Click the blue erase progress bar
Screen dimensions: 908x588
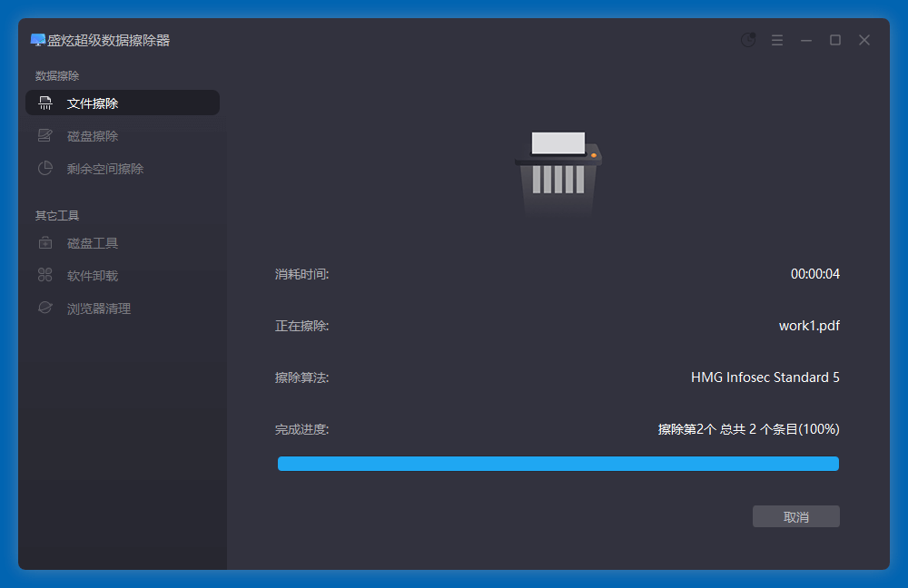558,464
